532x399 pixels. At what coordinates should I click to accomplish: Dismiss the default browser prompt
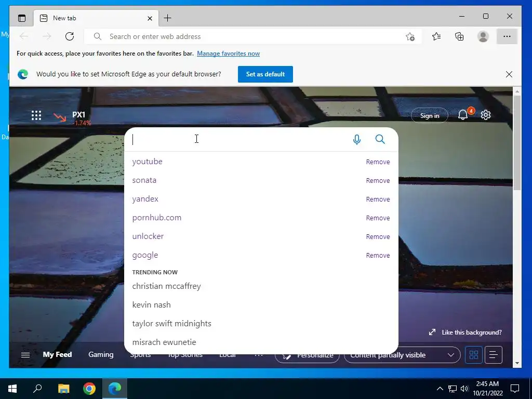[509, 74]
